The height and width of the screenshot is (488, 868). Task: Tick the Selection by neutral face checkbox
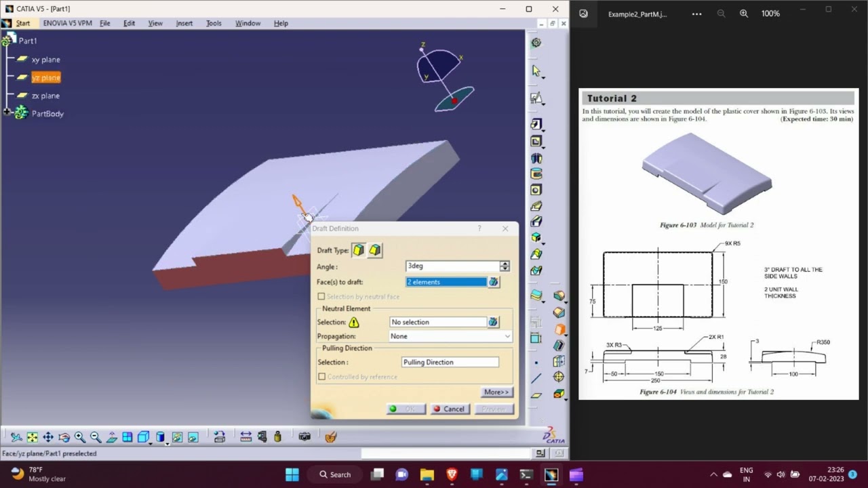point(321,297)
